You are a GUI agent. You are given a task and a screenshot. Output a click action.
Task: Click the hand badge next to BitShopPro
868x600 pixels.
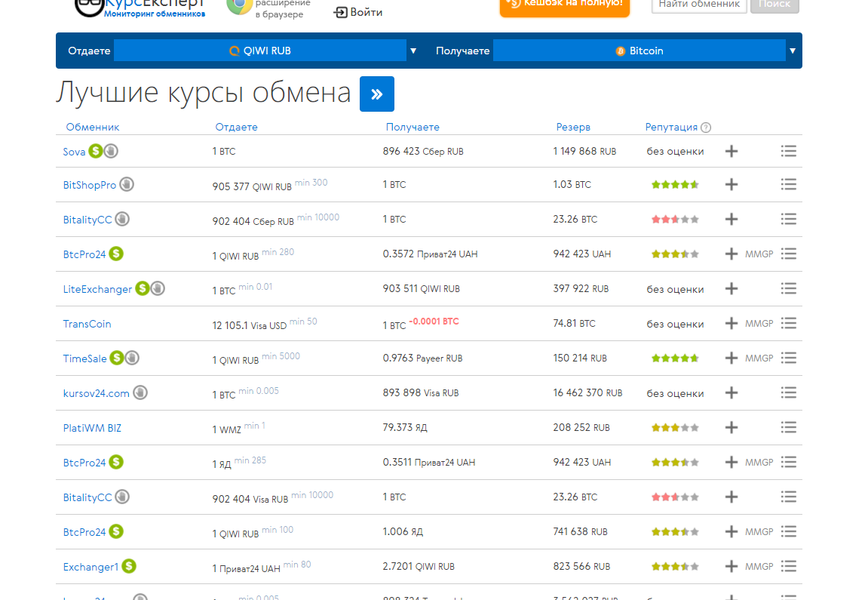[127, 184]
